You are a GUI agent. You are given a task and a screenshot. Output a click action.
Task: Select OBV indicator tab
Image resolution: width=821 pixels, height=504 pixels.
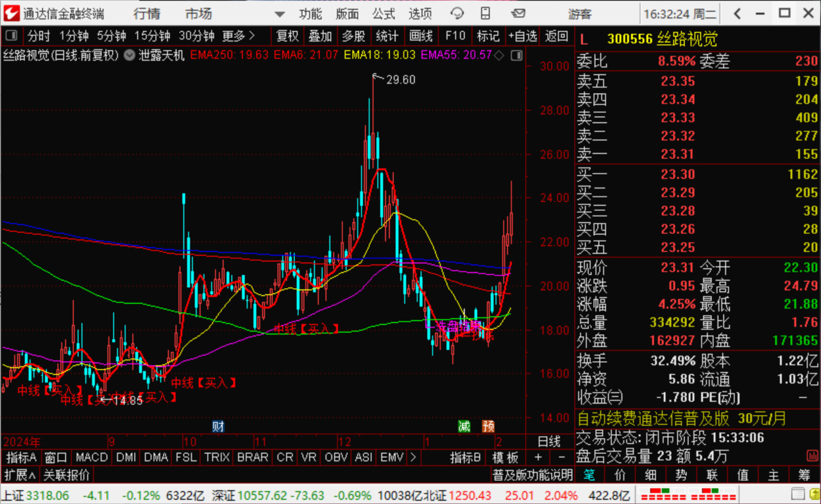click(336, 457)
